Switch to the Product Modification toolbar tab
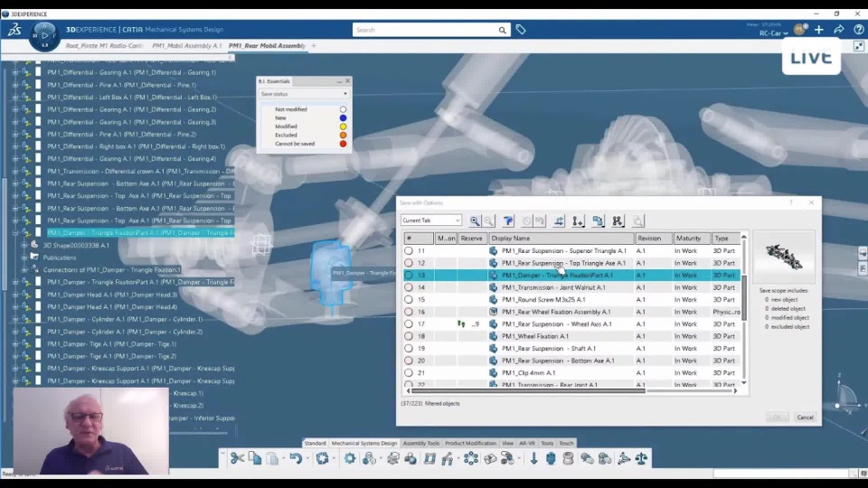Viewport: 868px width, 488px height. pyautogui.click(x=470, y=443)
